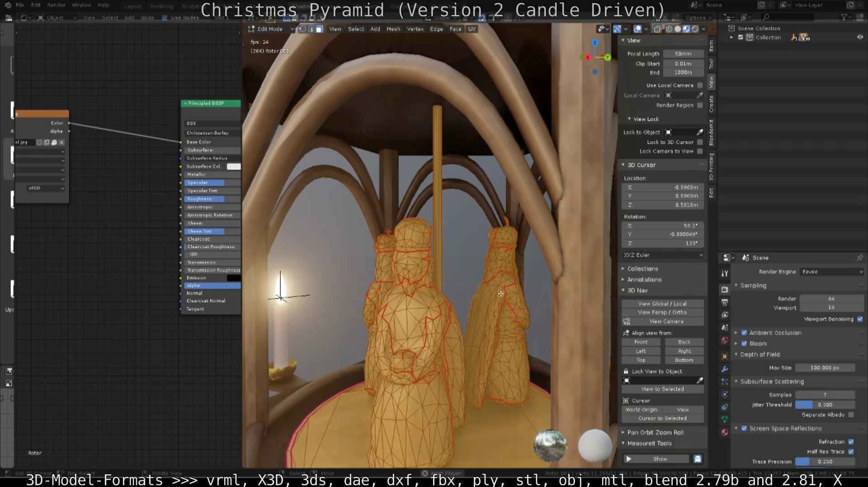Open the World properties tab icon

click(x=725, y=340)
